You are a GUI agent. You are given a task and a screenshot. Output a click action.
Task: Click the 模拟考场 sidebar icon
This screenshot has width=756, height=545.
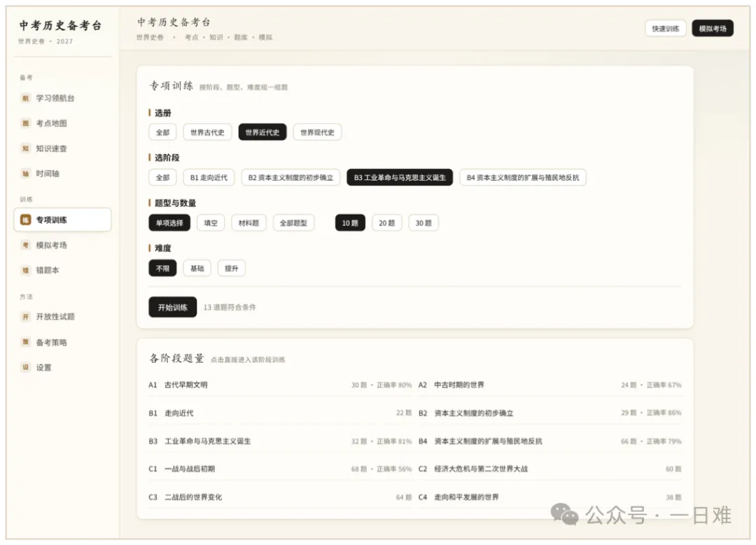(x=26, y=246)
